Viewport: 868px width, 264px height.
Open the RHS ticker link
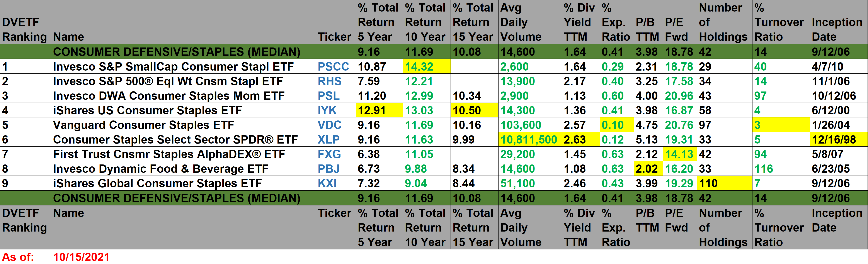[330, 81]
